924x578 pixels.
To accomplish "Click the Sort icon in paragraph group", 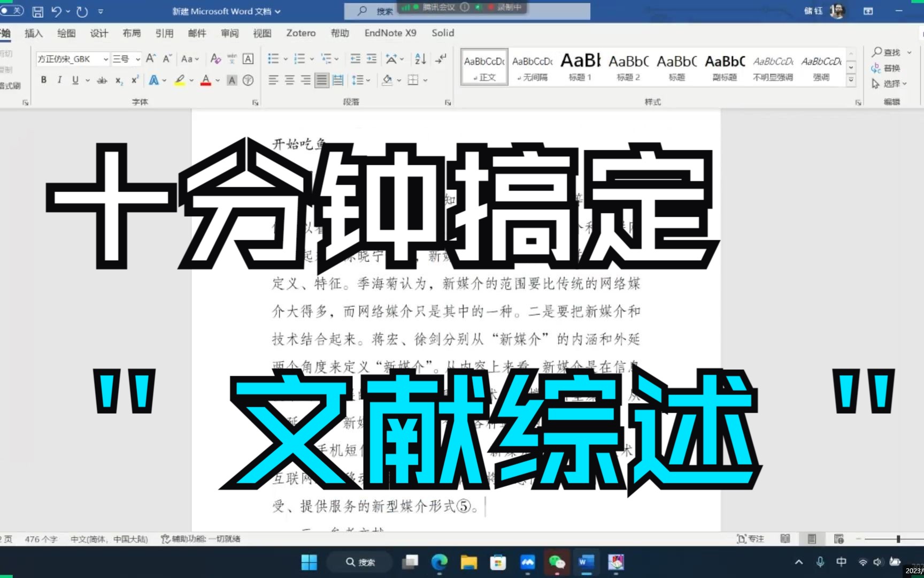I will click(420, 59).
